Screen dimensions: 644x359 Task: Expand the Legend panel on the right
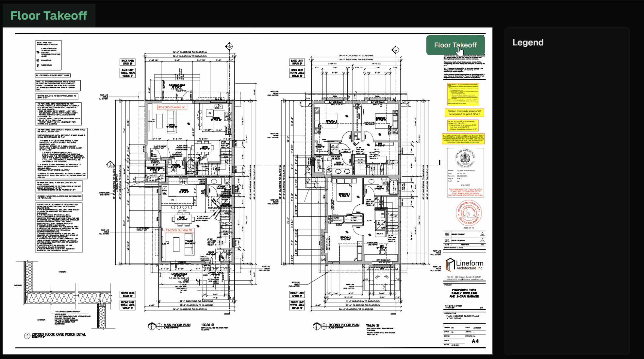tap(528, 43)
